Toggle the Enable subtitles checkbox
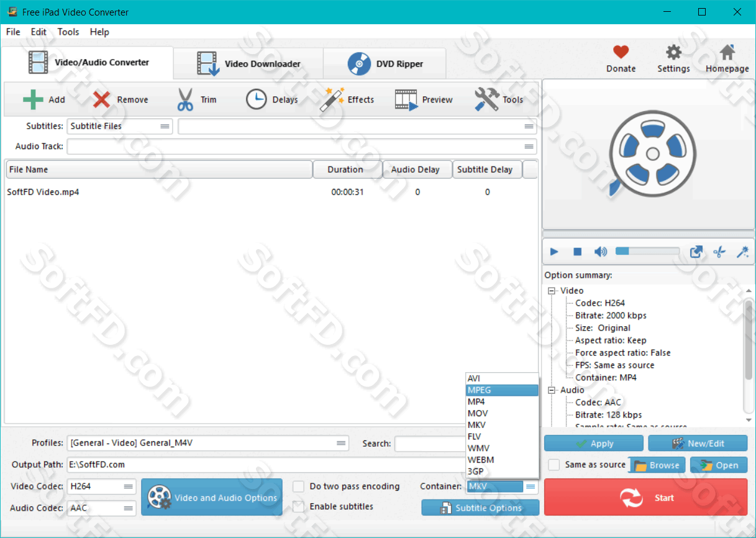Image resolution: width=756 pixels, height=538 pixels. coord(298,506)
